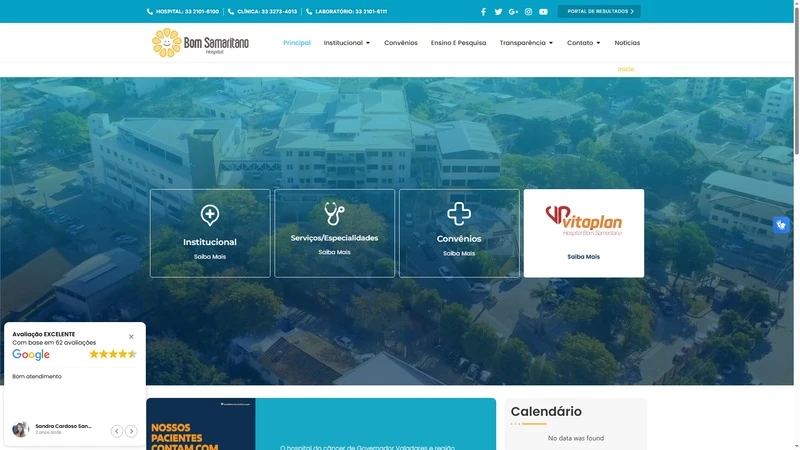The image size is (800, 450).
Task: Click the 'No data was found' text
Action: click(x=576, y=438)
